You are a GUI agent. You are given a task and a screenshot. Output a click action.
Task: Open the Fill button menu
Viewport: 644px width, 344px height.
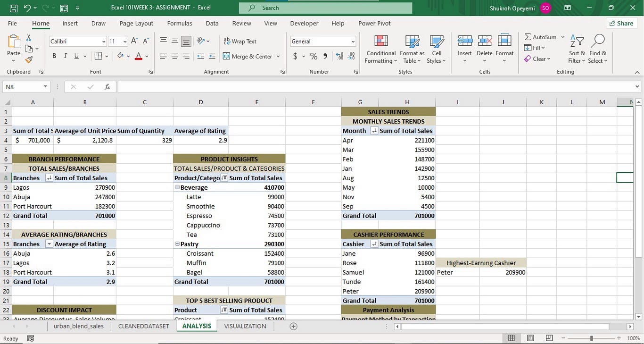[535, 48]
